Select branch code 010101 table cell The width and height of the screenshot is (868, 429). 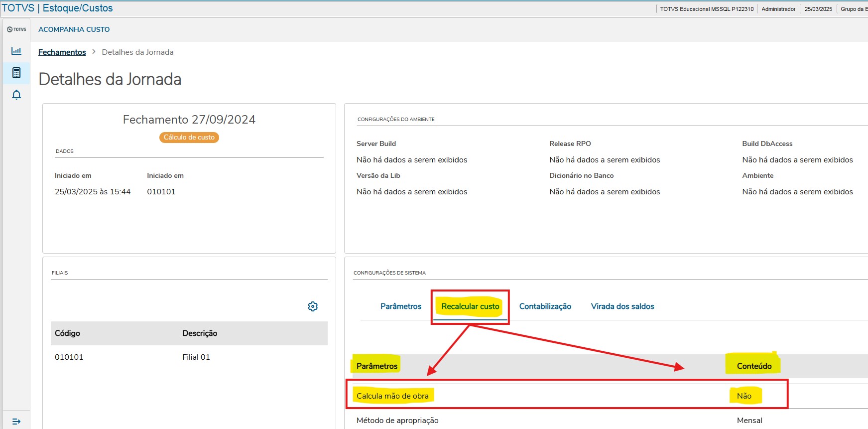tap(69, 357)
